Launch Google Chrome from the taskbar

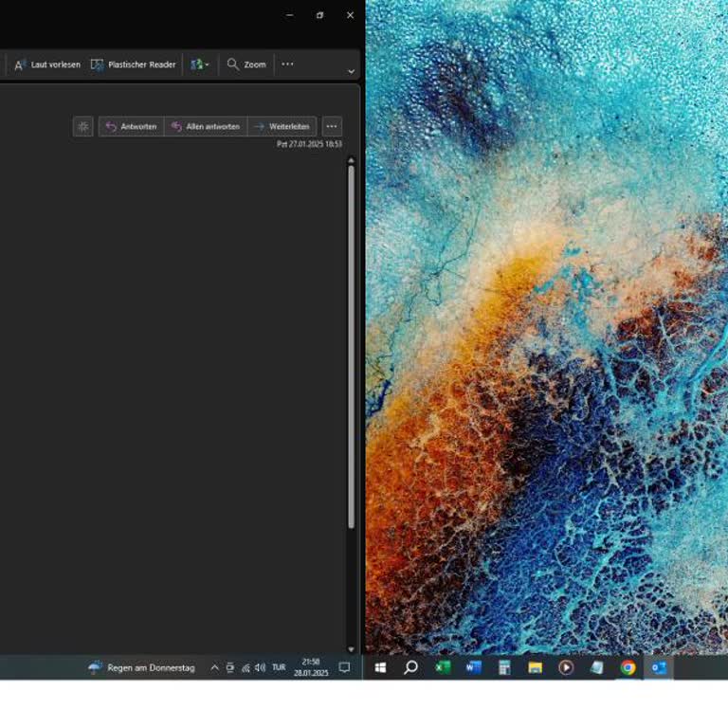pyautogui.click(x=628, y=668)
